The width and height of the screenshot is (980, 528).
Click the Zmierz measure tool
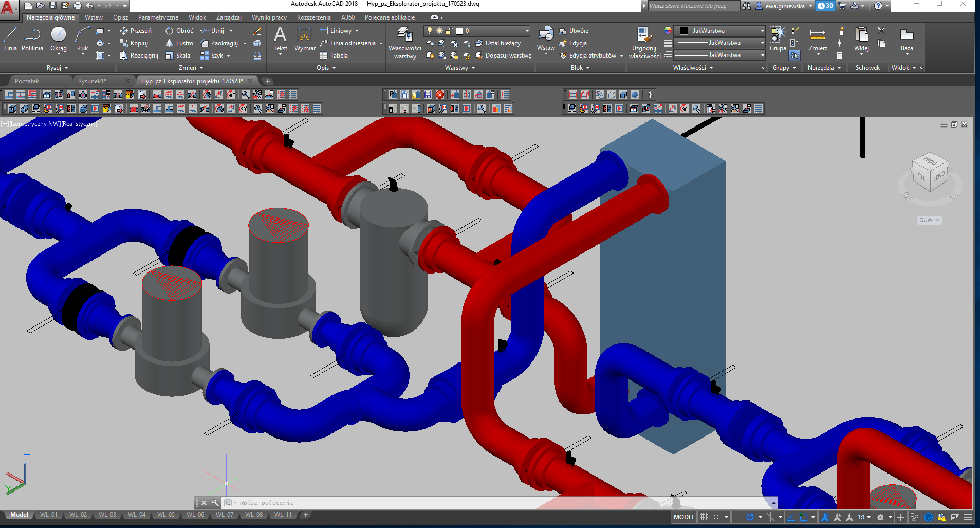tap(818, 39)
